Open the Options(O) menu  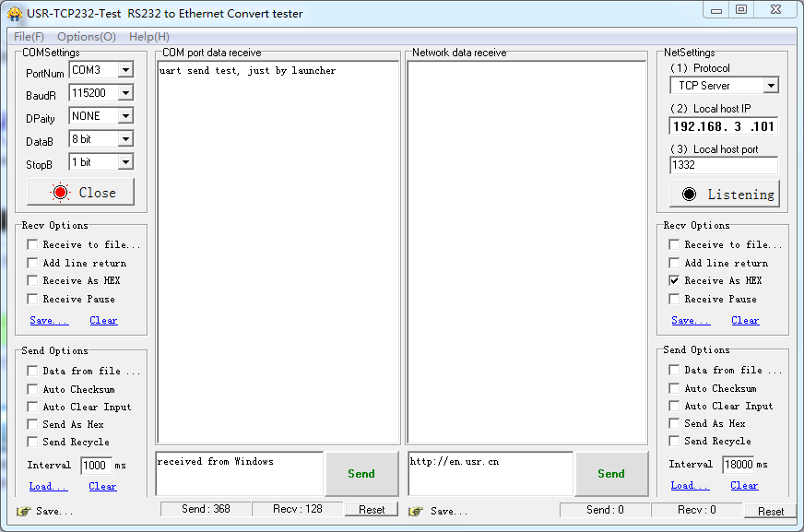[x=87, y=37]
